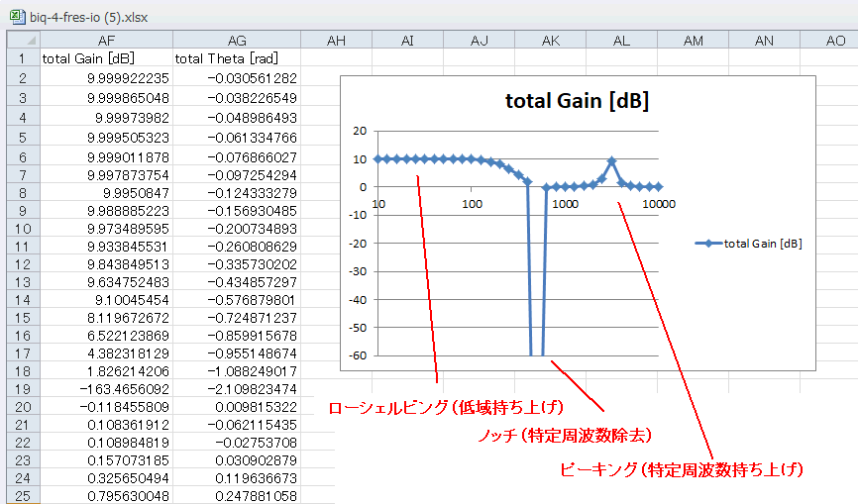Select column AF header

click(106, 41)
